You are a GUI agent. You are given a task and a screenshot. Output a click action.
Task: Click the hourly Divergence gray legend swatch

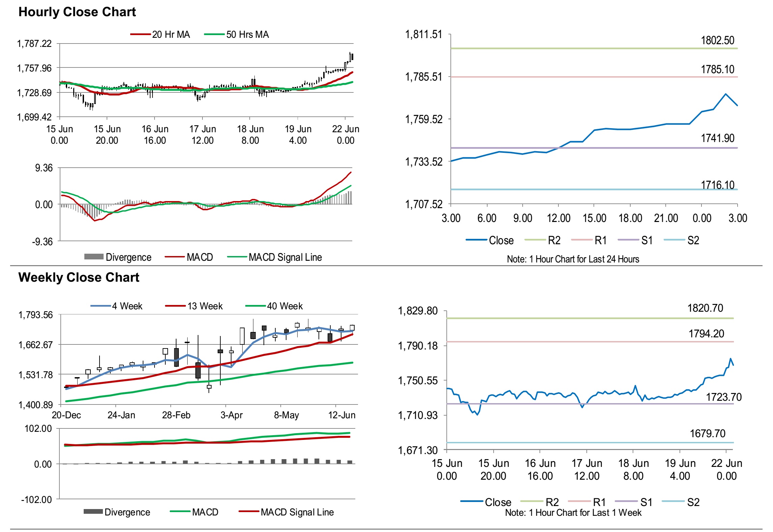point(94,257)
